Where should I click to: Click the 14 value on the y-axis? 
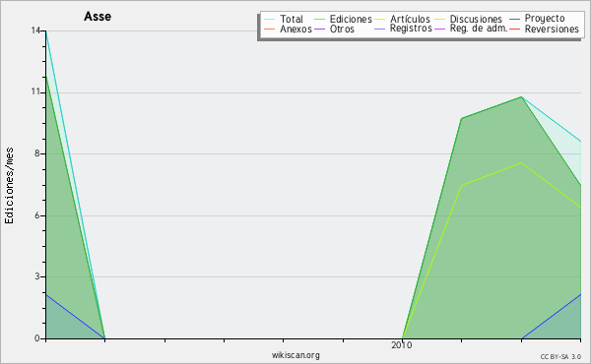pos(35,30)
